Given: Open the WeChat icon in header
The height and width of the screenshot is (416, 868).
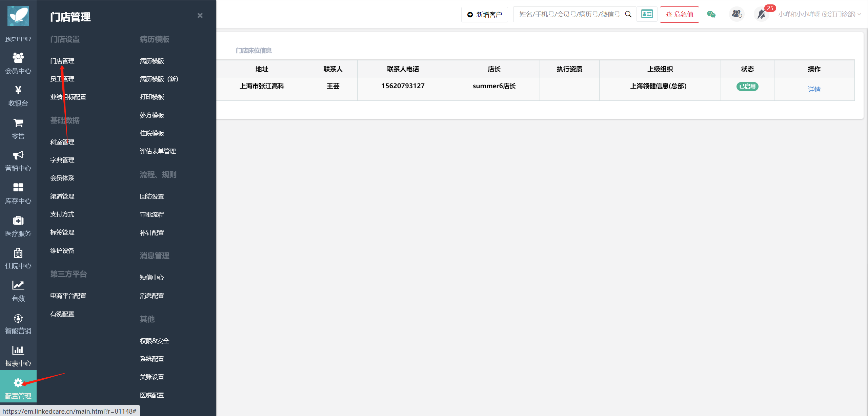Looking at the screenshot, I should pyautogui.click(x=711, y=14).
